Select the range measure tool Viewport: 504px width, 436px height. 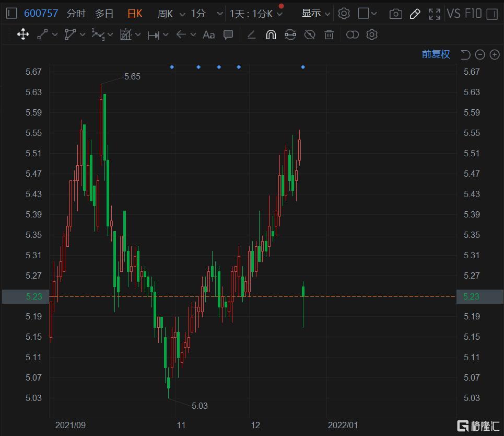[154, 35]
